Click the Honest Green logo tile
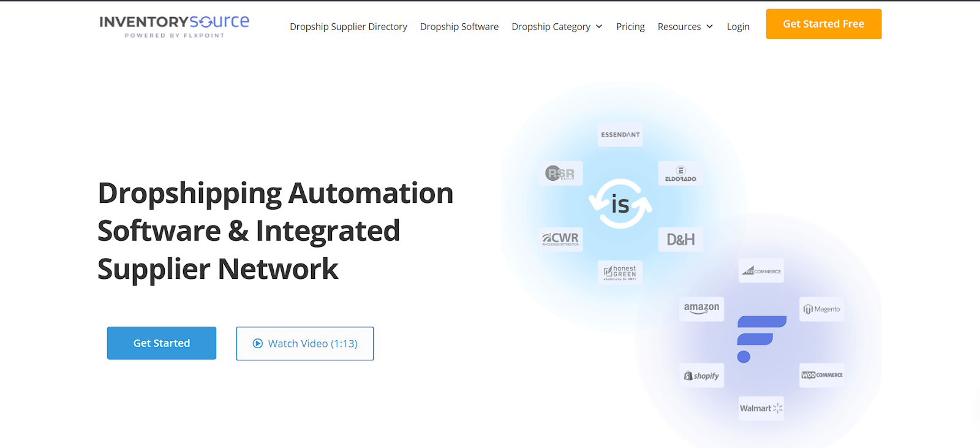 click(620, 273)
